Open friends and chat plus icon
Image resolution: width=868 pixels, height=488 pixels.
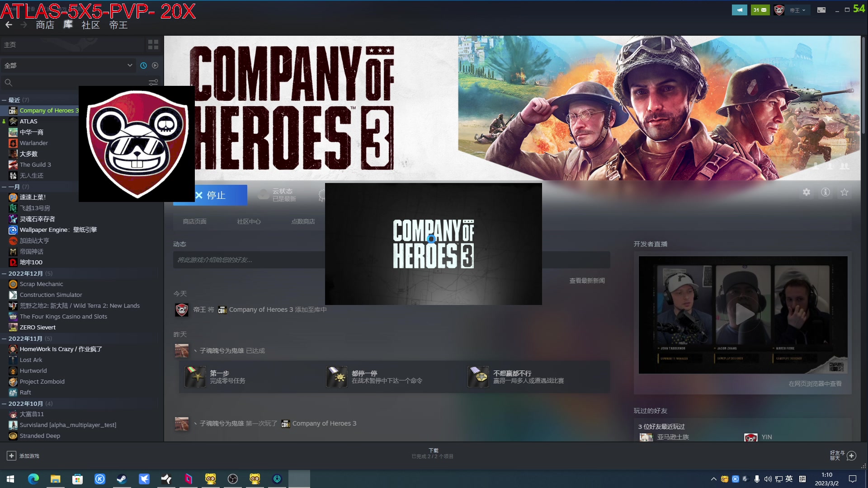click(x=851, y=455)
